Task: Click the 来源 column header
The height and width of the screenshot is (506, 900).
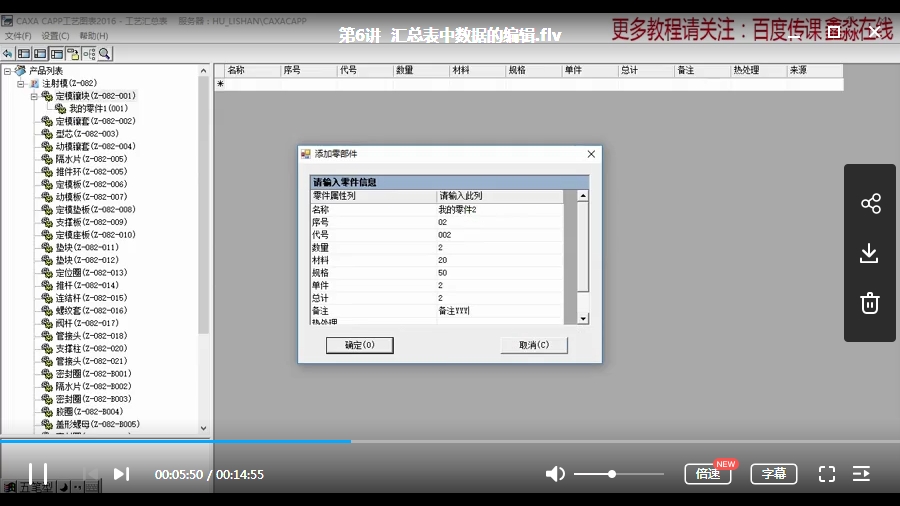Action: 814,70
